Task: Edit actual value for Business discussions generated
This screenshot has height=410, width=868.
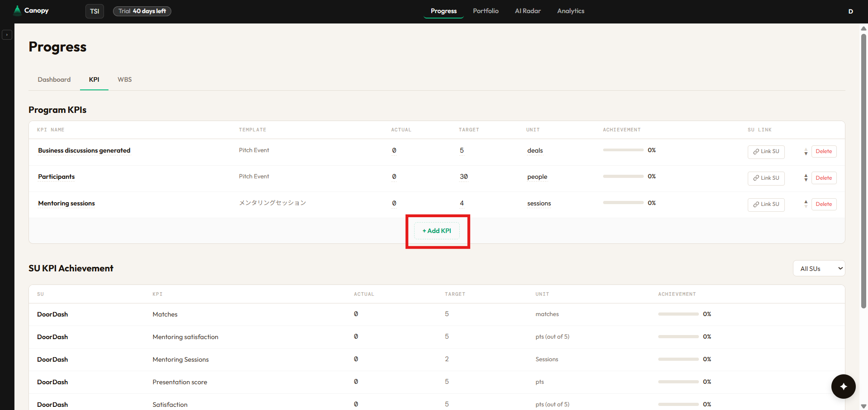Action: tap(394, 151)
